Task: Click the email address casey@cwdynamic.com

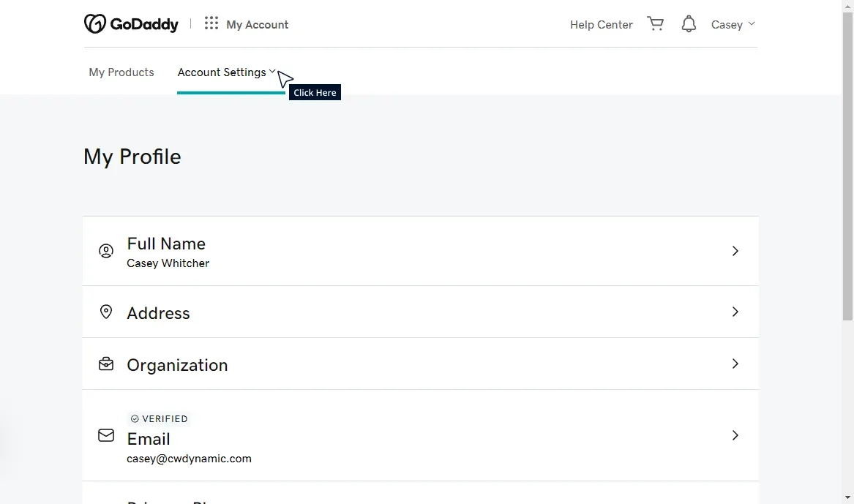Action: point(189,459)
